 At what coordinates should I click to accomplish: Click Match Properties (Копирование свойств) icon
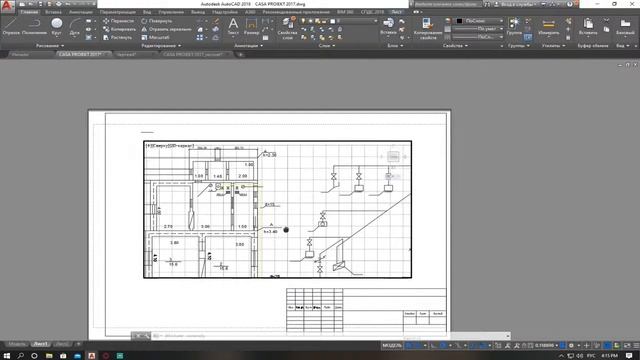(428, 29)
